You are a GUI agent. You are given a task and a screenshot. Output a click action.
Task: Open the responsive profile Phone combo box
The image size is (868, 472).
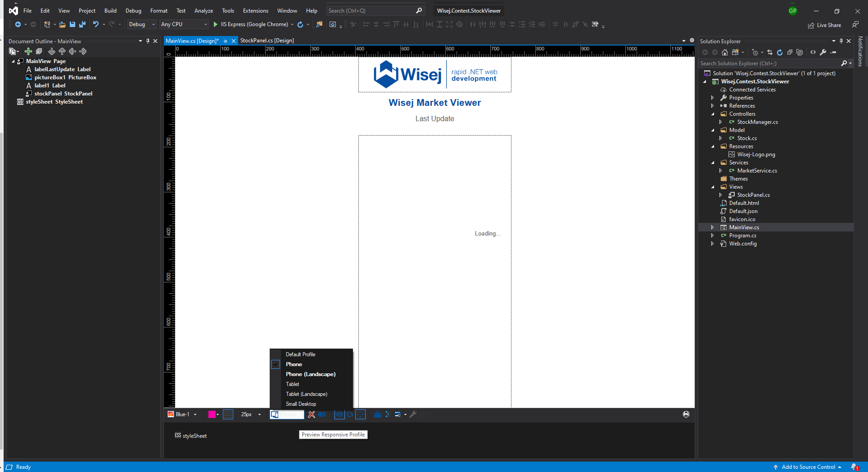[287, 414]
